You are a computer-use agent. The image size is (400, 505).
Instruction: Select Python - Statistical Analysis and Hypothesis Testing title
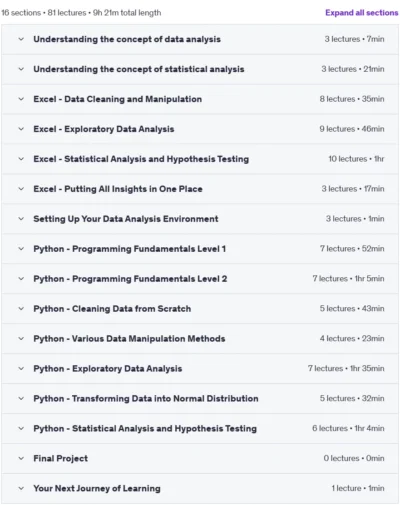(x=145, y=428)
